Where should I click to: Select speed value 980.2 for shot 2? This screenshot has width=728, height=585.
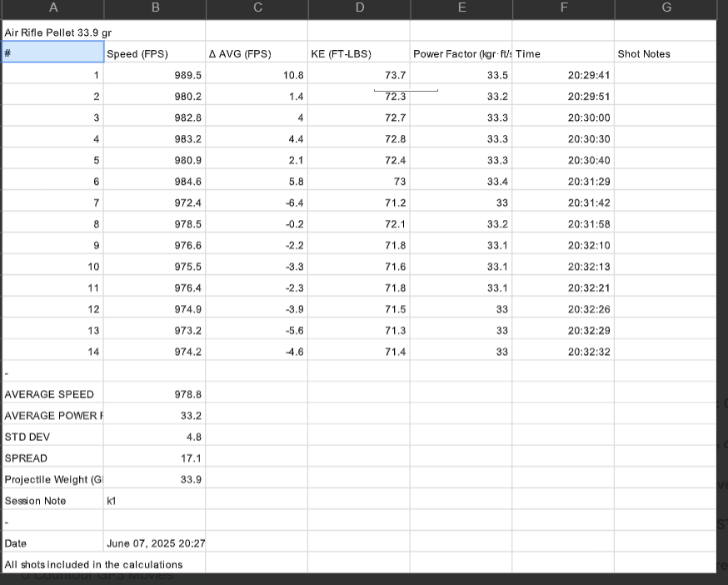coord(155,96)
